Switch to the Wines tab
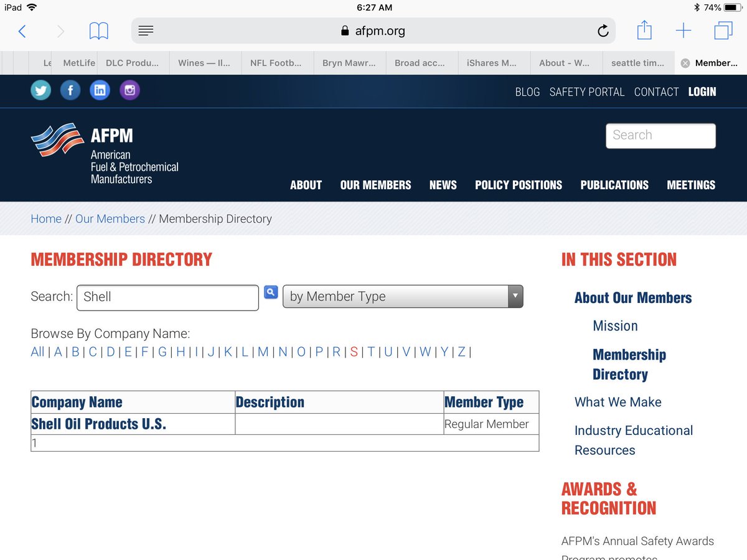Viewport: 747px width, 560px height. 204,63
